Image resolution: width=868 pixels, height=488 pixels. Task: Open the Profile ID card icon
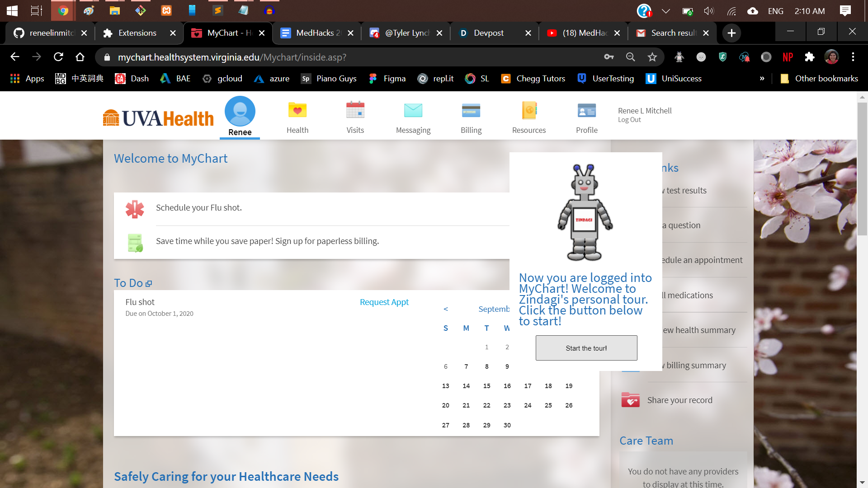coord(586,111)
